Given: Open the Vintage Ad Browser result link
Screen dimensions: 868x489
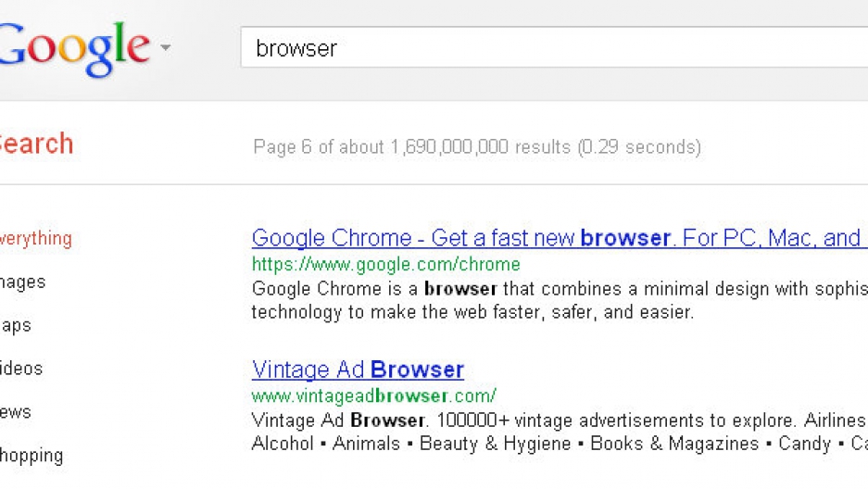Looking at the screenshot, I should click(x=358, y=370).
